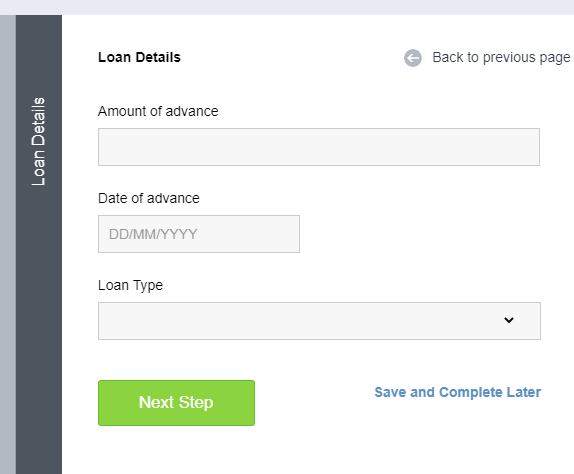The height and width of the screenshot is (474, 574).
Task: Click the bold Loan Details heading
Action: (x=139, y=57)
